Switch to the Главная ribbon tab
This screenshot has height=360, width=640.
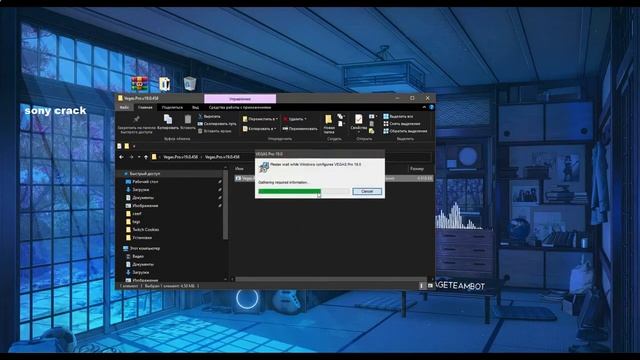click(145, 107)
